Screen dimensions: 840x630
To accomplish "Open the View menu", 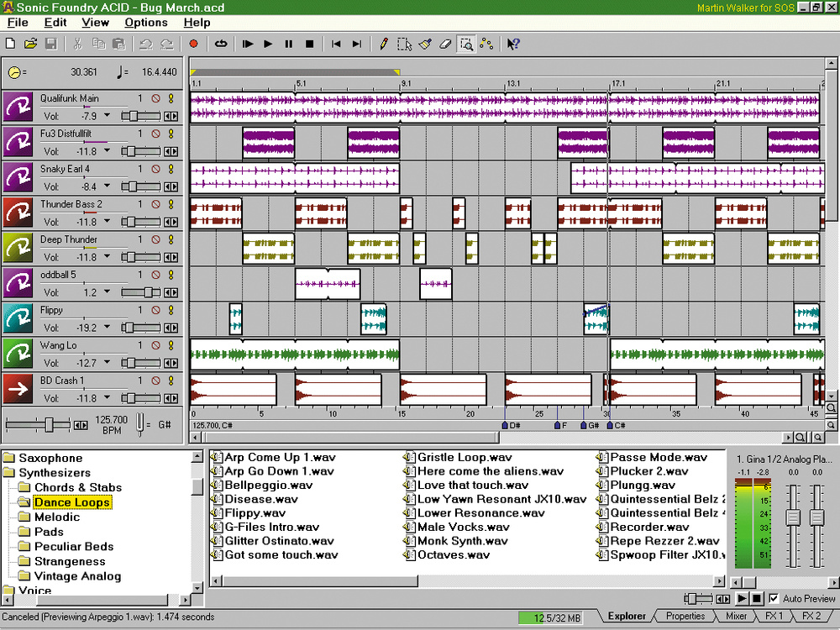I will coord(95,23).
